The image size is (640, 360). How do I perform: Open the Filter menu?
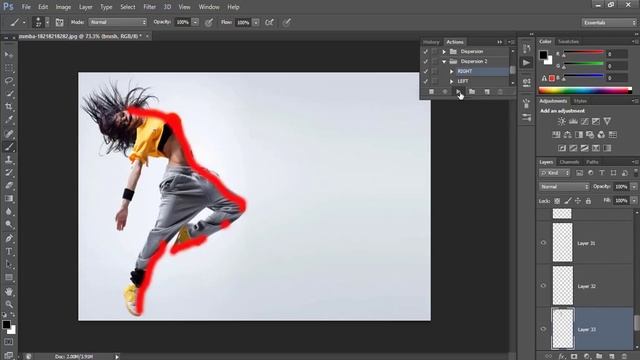tap(149, 7)
